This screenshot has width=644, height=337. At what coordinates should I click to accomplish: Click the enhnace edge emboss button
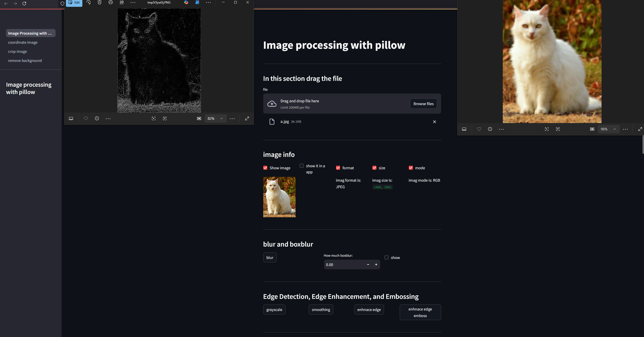(x=420, y=312)
